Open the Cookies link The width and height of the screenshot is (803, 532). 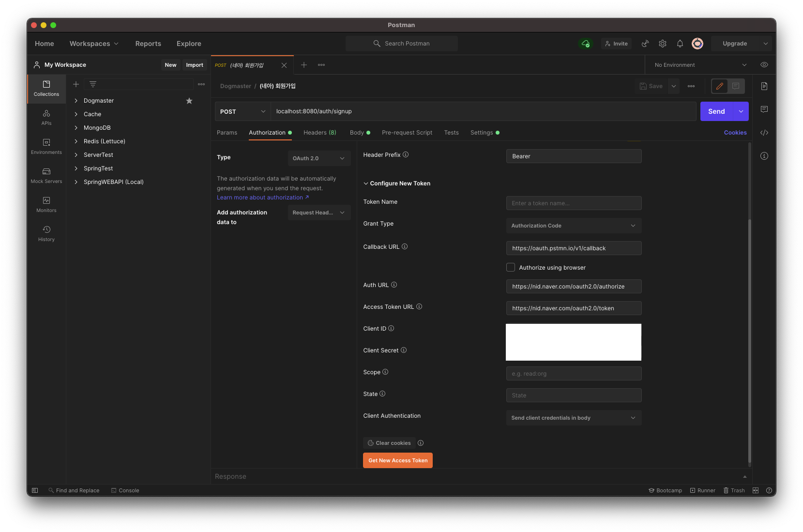(735, 133)
